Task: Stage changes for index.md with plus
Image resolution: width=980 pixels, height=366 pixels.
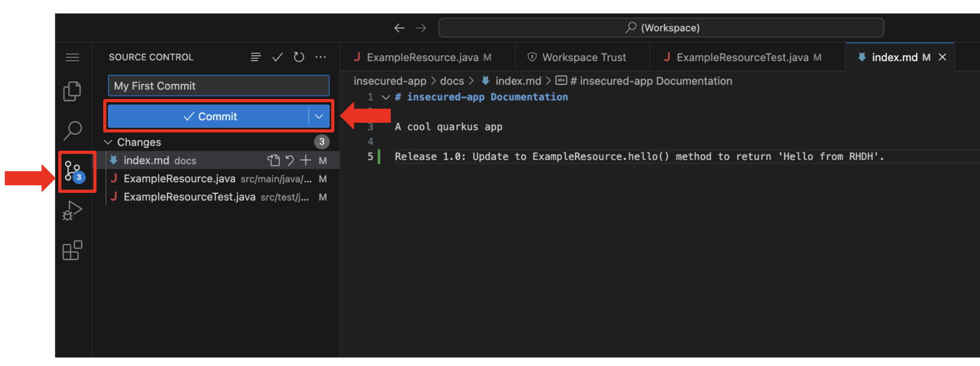Action: pyautogui.click(x=306, y=160)
